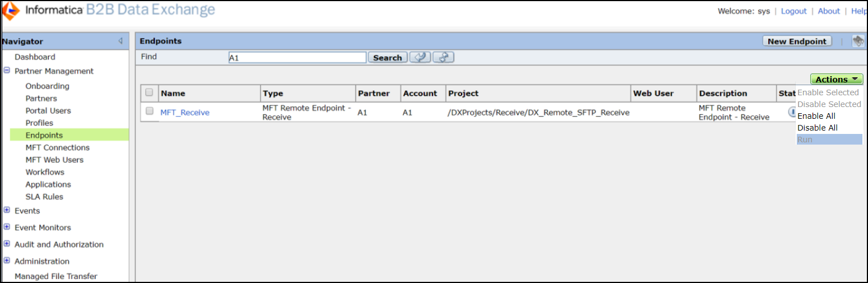Expand the Administration tree node
Image resolution: width=868 pixels, height=283 pixels.
pos(7,261)
